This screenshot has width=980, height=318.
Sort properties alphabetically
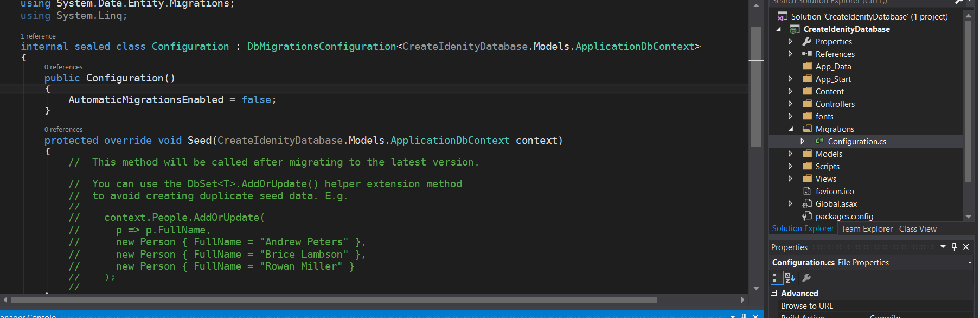790,278
